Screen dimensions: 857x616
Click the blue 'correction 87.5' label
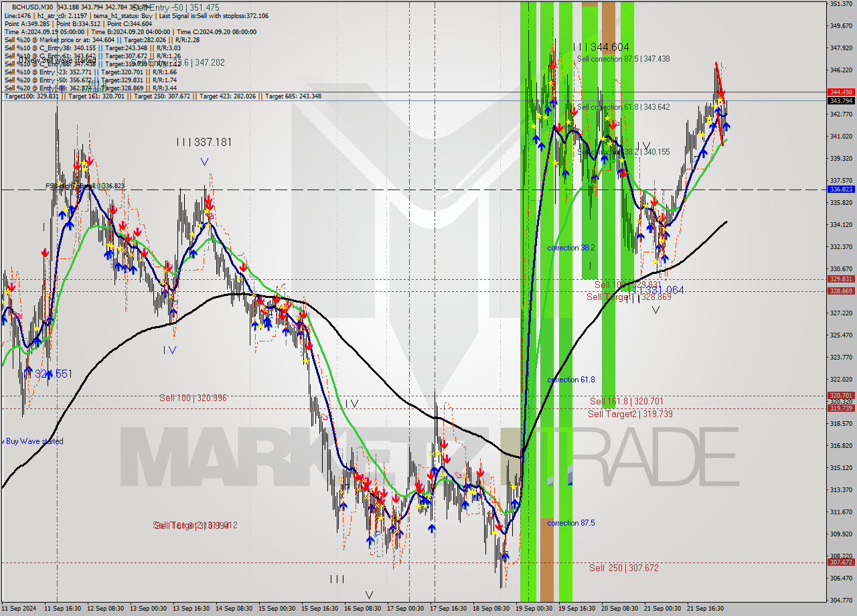coord(571,523)
